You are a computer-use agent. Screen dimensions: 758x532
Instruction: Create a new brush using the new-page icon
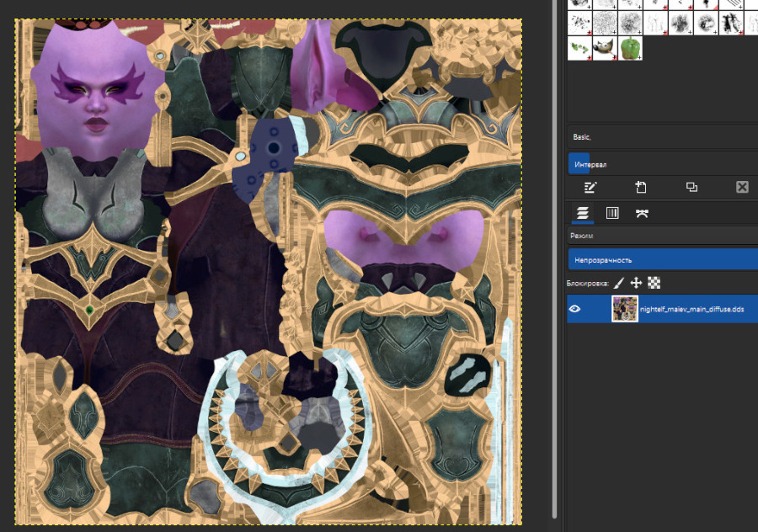641,187
